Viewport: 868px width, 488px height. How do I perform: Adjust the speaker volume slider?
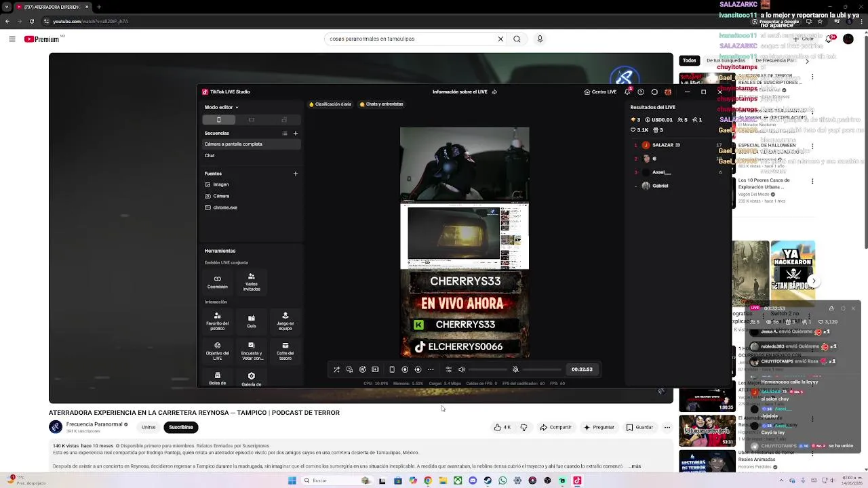click(x=488, y=369)
